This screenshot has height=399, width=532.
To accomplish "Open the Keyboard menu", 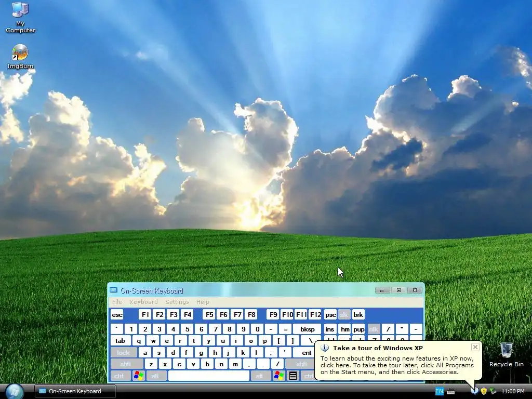I will pos(143,302).
